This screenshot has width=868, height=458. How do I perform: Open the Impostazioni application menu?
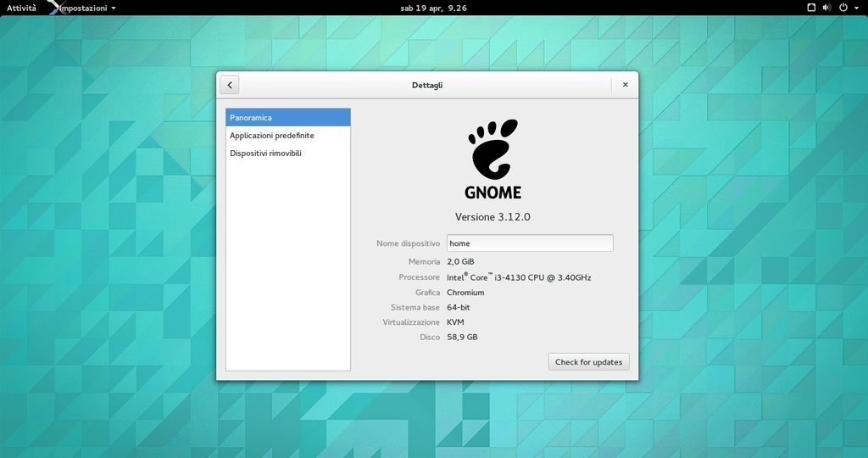[x=86, y=8]
